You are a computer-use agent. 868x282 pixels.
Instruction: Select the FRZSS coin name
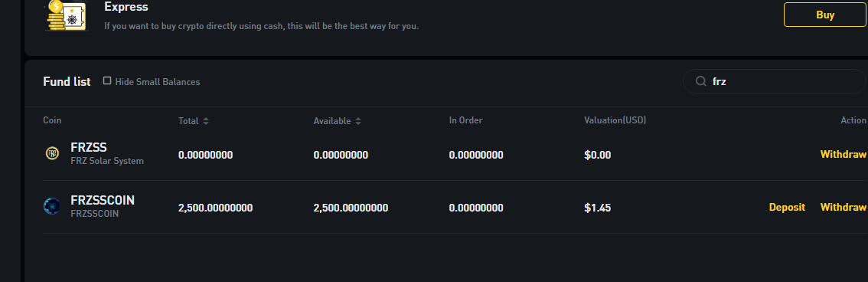coord(89,147)
